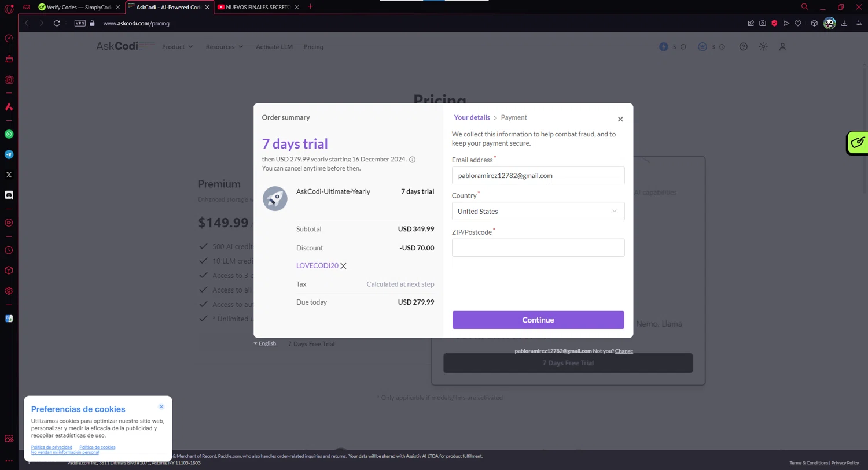This screenshot has height=470, width=868.
Task: Open browsing history clock icon
Action: coord(9,250)
